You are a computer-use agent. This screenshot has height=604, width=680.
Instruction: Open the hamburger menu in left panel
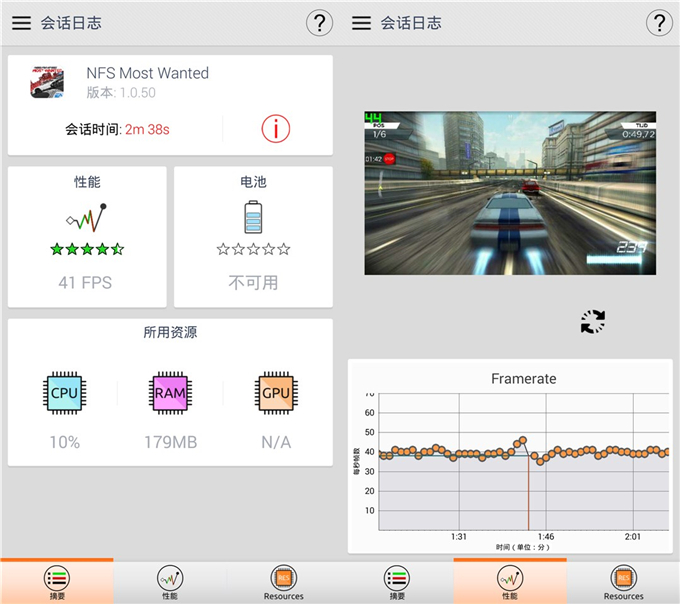tap(21, 23)
